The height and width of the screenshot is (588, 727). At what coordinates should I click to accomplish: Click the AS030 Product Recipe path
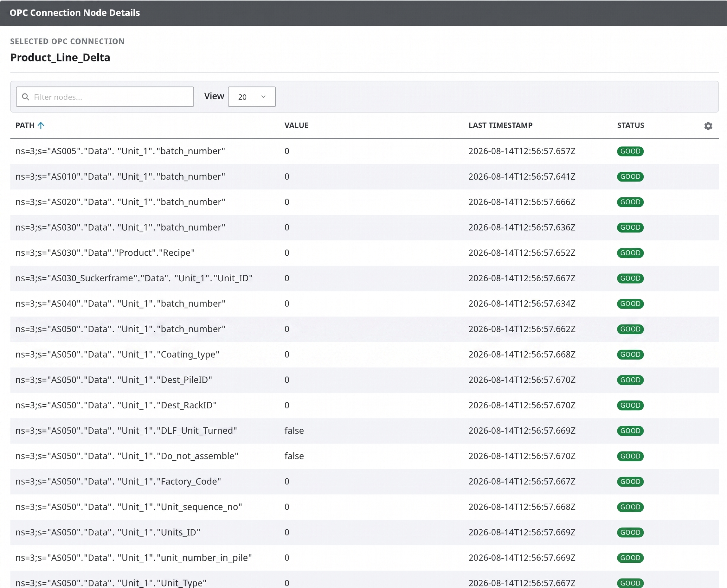(105, 253)
